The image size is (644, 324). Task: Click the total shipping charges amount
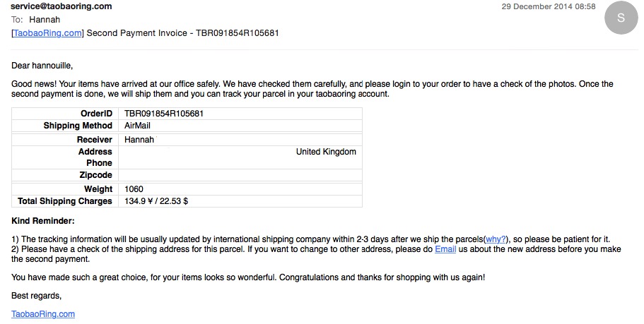(156, 201)
